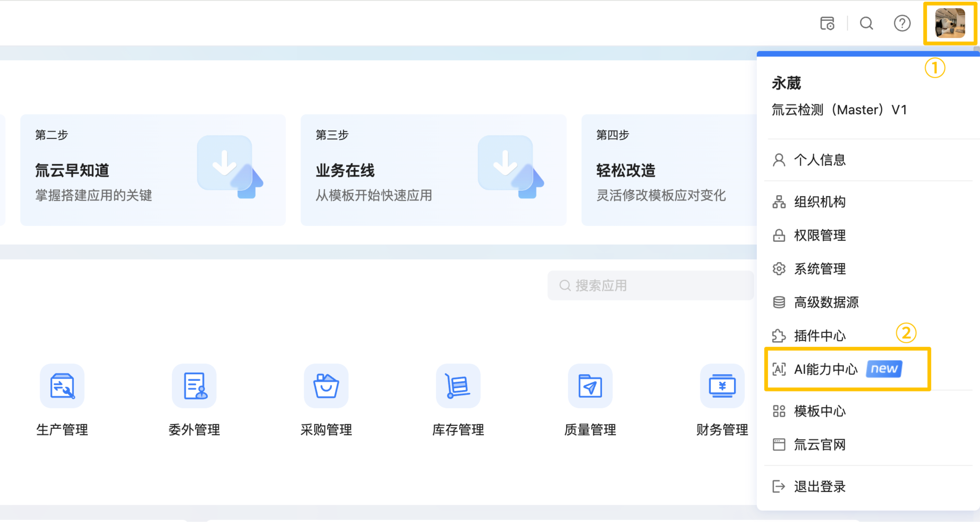Select 个人信息 from user menu
The width and height of the screenshot is (980, 522).
point(819,160)
